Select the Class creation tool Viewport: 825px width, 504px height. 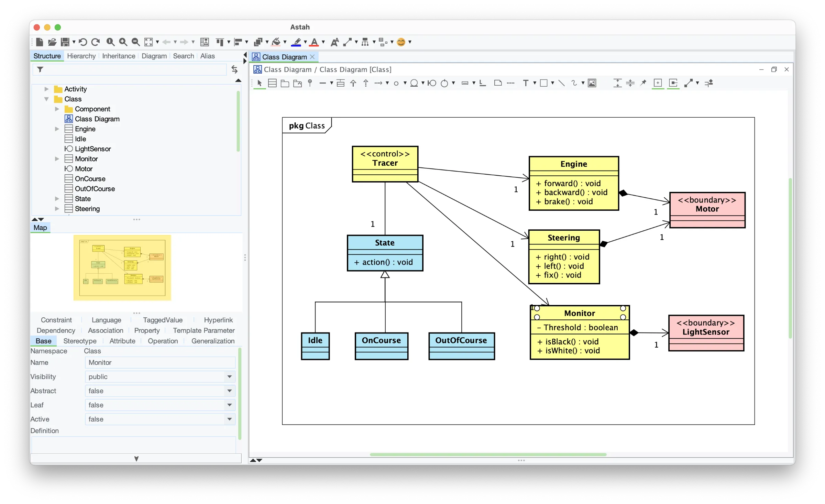click(x=272, y=83)
